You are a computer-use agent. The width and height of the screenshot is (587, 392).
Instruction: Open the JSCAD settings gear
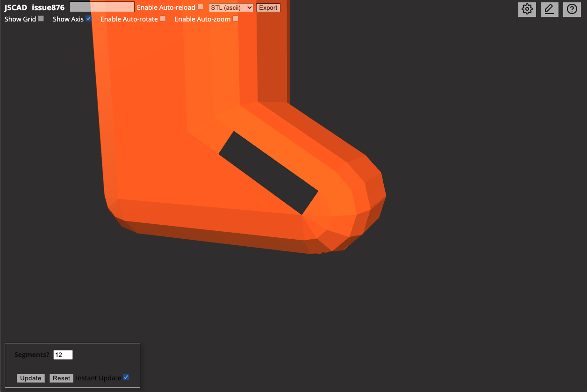(527, 9)
